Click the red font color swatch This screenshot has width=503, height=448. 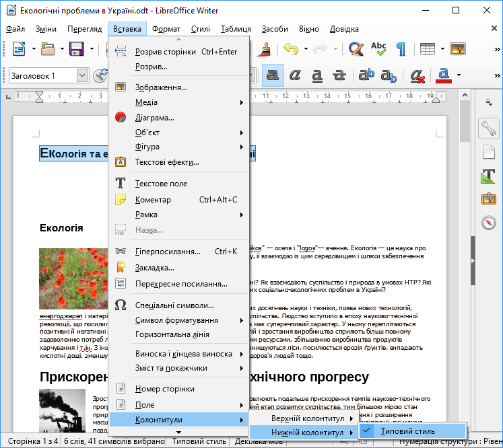(x=442, y=75)
